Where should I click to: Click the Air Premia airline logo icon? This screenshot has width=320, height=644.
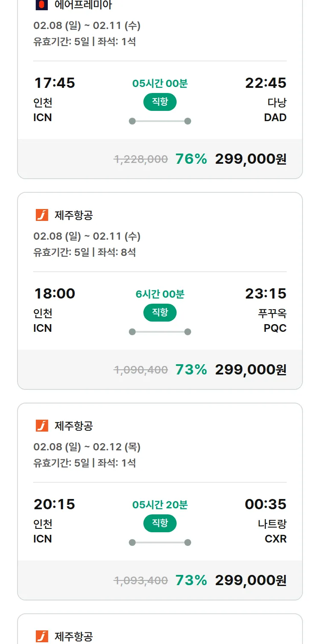tap(41, 5)
